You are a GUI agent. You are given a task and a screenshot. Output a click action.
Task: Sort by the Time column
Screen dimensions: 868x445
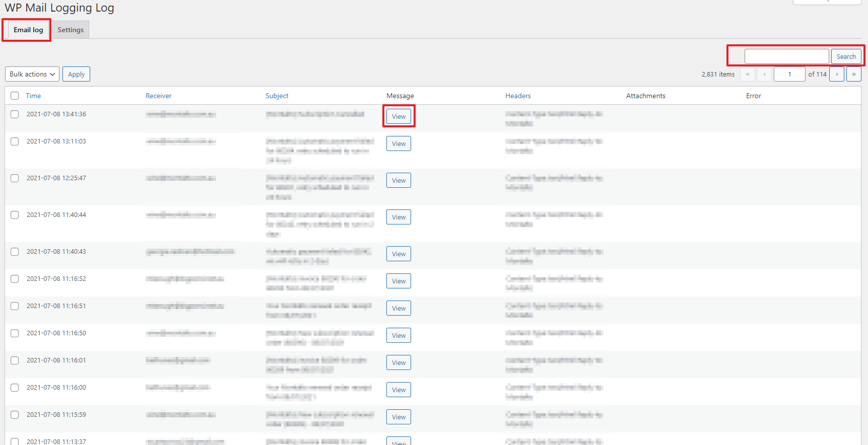(33, 96)
